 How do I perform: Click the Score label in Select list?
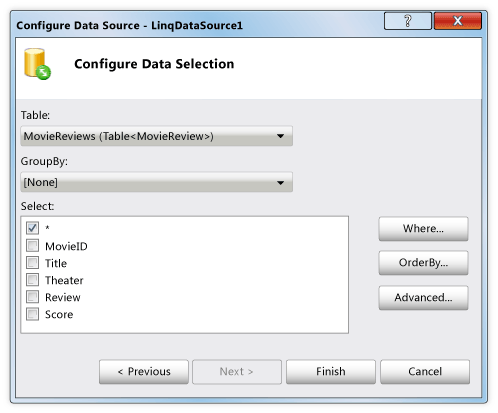pyautogui.click(x=59, y=314)
